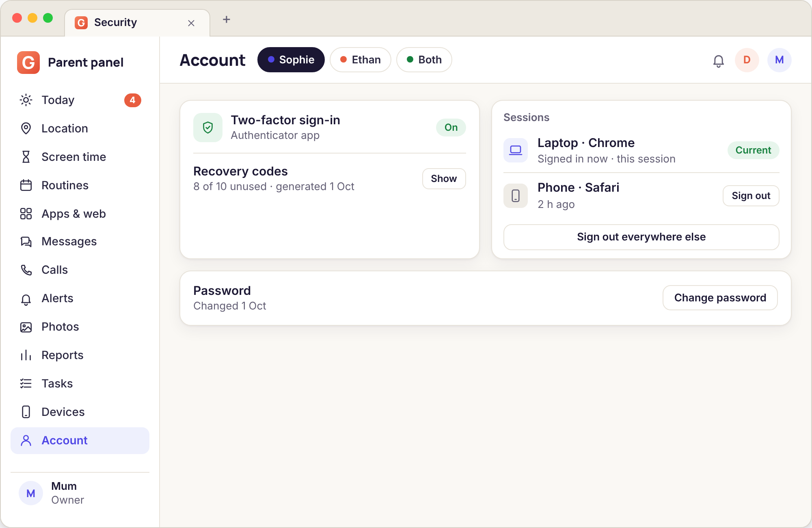Click the Current session badge
Viewport: 812px width, 528px height.
754,150
